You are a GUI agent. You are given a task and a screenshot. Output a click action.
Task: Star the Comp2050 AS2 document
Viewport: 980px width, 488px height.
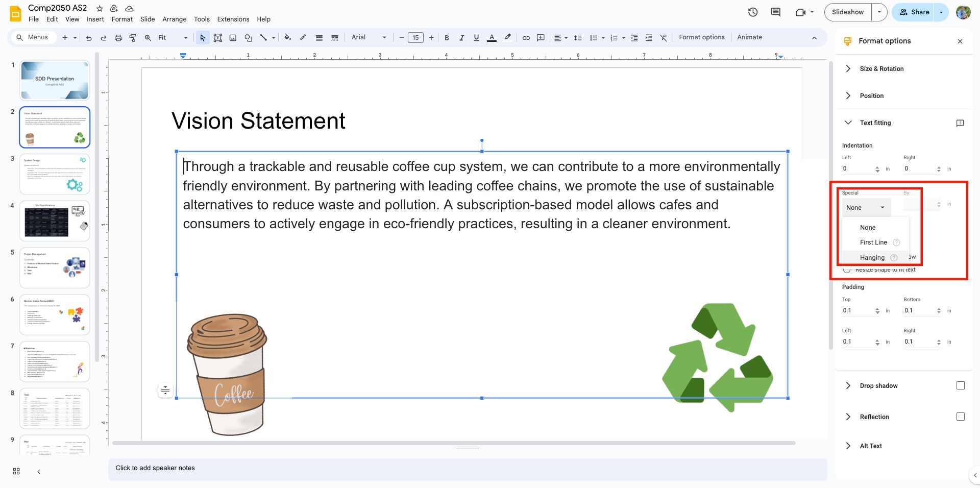tap(100, 9)
